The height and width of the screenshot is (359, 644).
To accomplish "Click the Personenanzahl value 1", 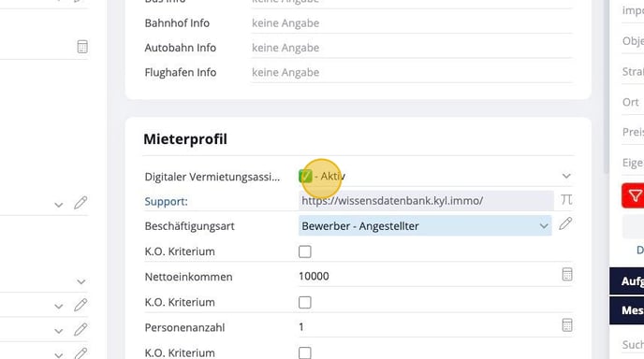I will pyautogui.click(x=301, y=327).
